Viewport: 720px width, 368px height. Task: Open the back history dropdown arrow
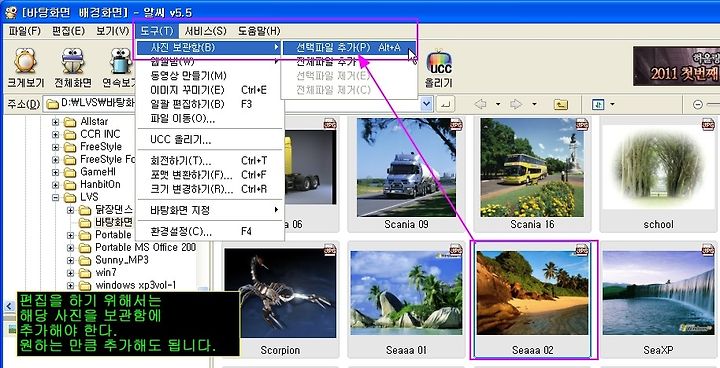(x=498, y=105)
